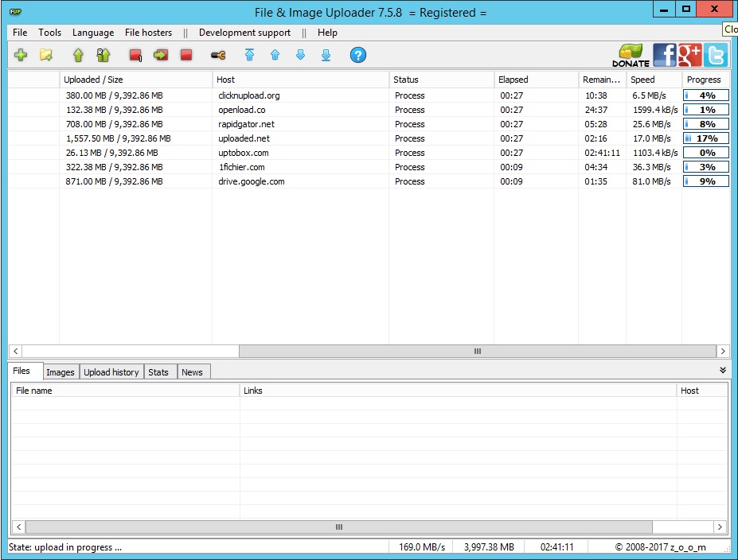Click the move to bottom arrow icon

(326, 55)
